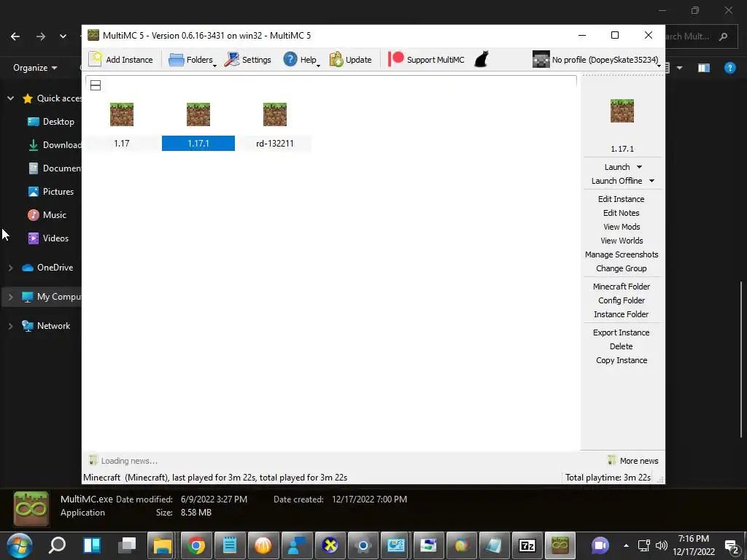
Task: Collapse the instance group toggle icon
Action: tap(96, 85)
